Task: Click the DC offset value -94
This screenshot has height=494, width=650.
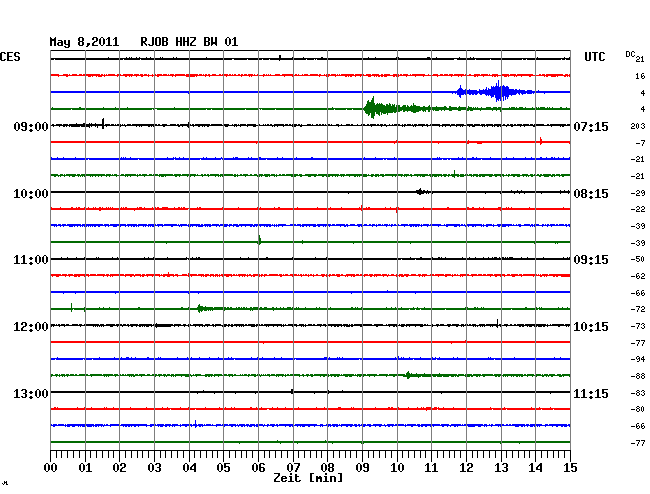Action: pyautogui.click(x=638, y=359)
